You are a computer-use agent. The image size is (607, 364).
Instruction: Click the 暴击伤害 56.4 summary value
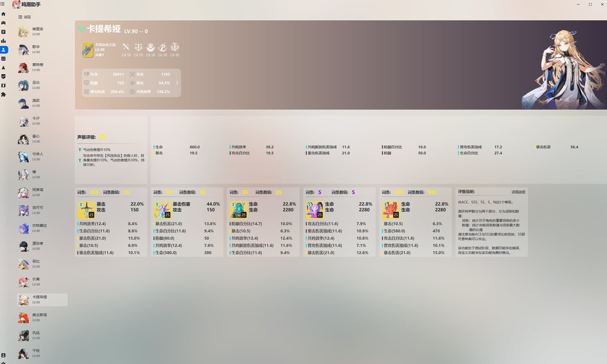[556, 147]
